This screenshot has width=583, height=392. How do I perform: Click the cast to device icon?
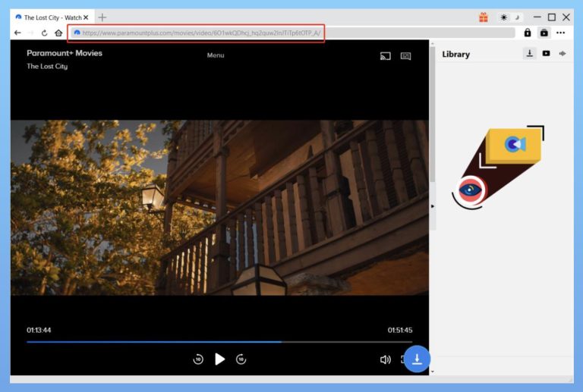385,55
